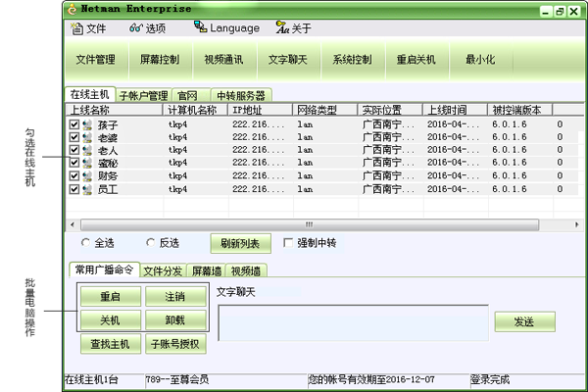Screen dimensions: 588x392
Task: Click the 员工 host user icon
Action: (87, 188)
